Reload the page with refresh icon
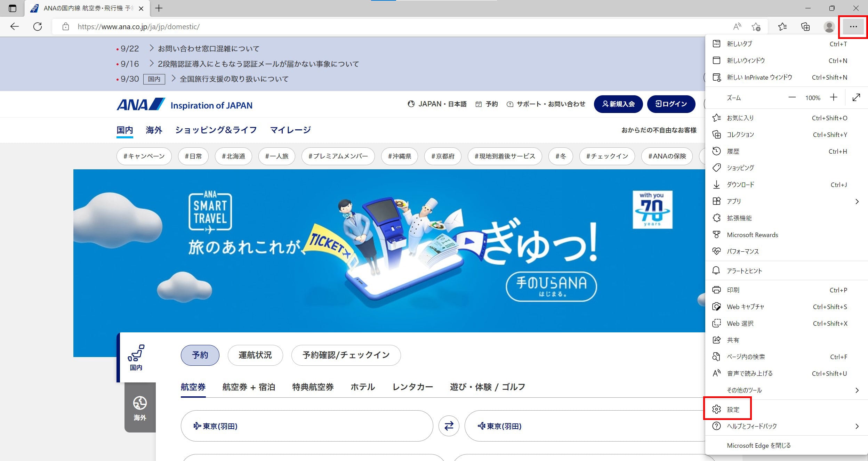This screenshot has width=868, height=461. point(38,26)
